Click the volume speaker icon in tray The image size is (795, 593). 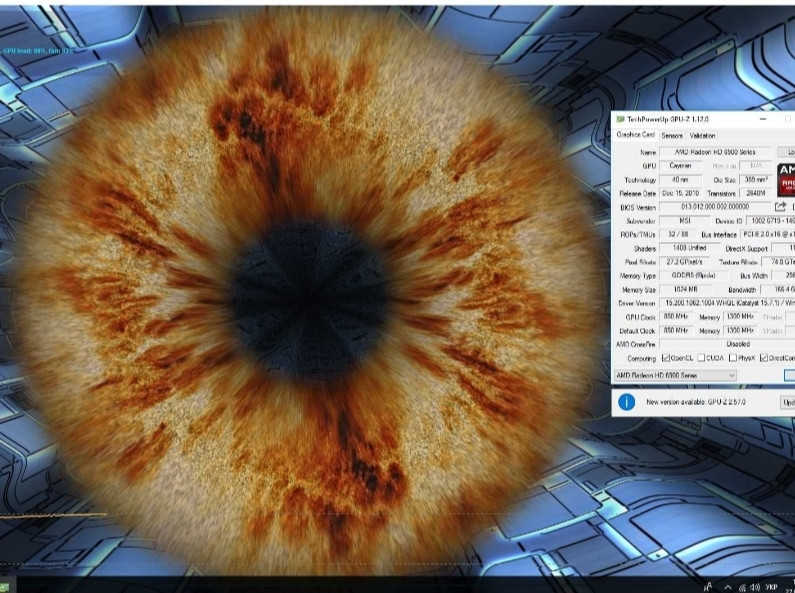tap(755, 587)
